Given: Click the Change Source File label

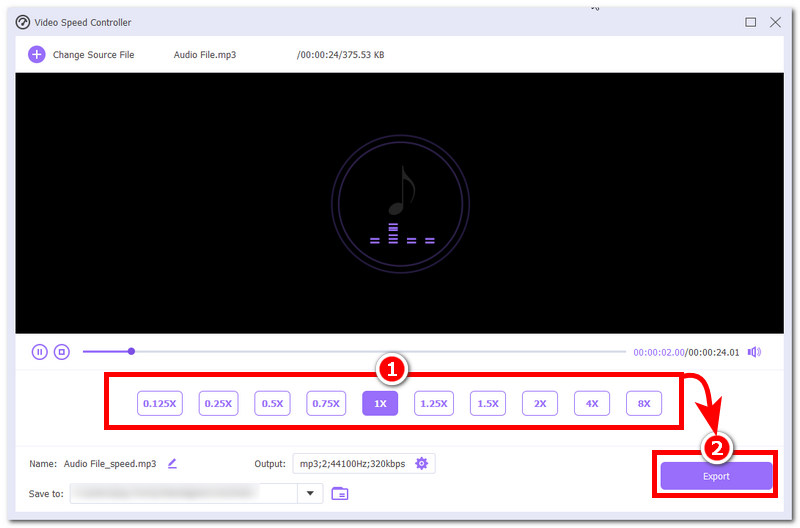Looking at the screenshot, I should pos(93,55).
